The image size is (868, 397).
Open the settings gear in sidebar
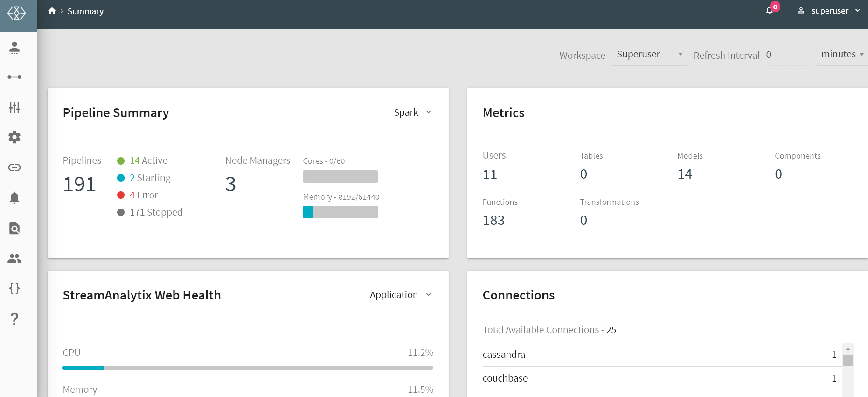pyautogui.click(x=14, y=137)
